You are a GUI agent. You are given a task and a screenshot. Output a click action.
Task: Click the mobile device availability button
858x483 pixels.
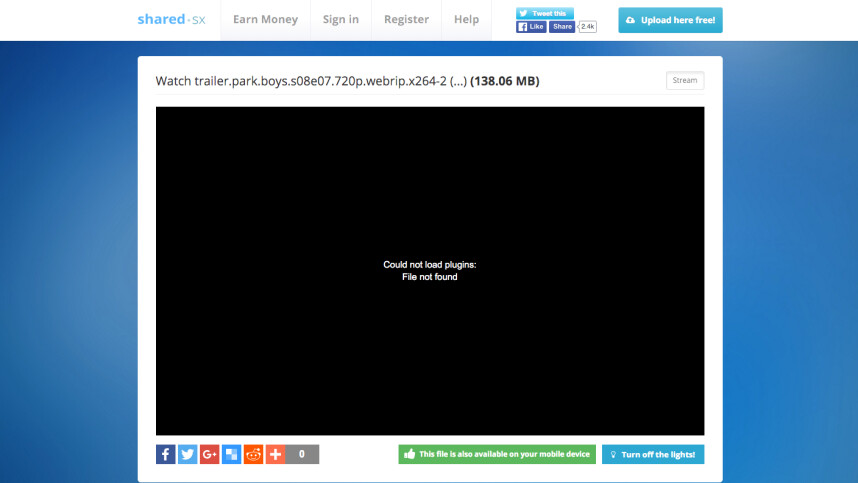[497, 454]
